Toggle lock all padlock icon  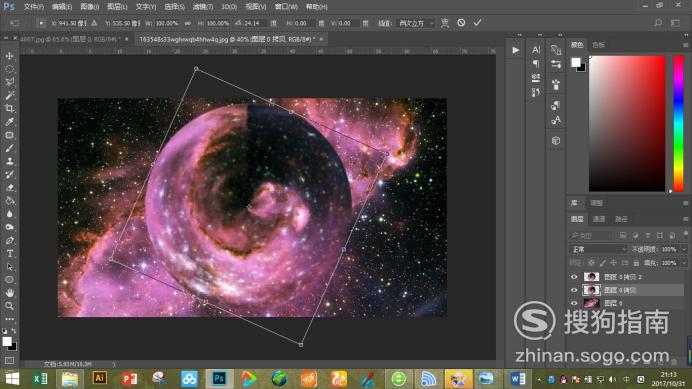click(x=636, y=263)
